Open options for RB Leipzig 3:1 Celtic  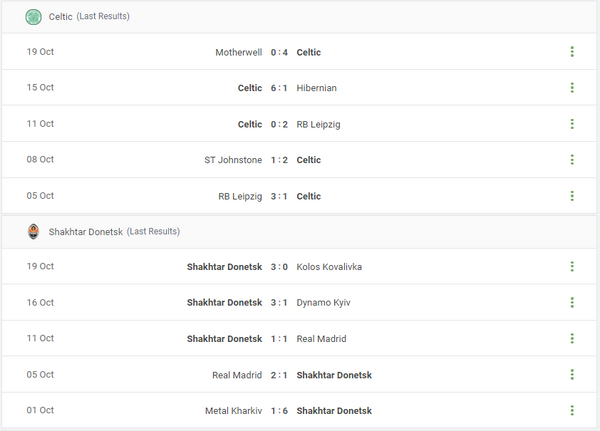pos(572,196)
